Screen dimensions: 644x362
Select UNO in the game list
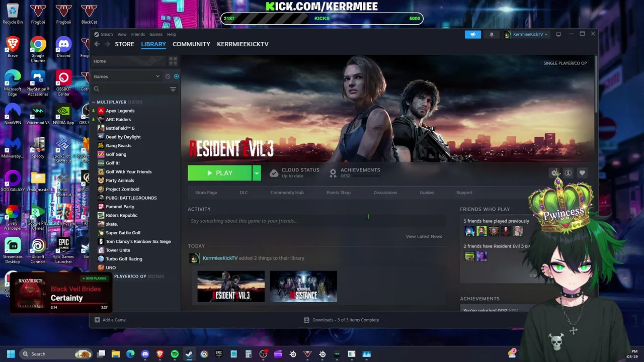pyautogui.click(x=111, y=267)
